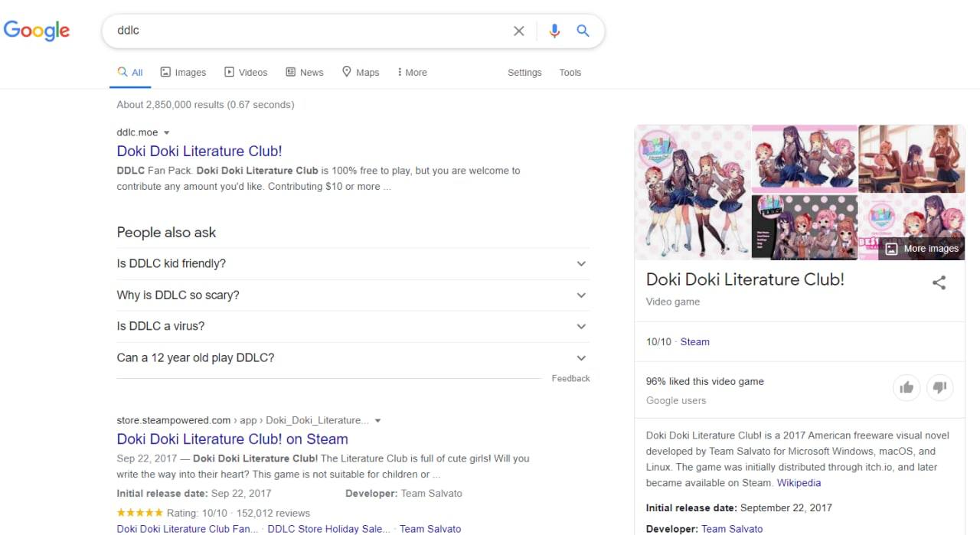Open the Steam rating link

[x=695, y=342]
